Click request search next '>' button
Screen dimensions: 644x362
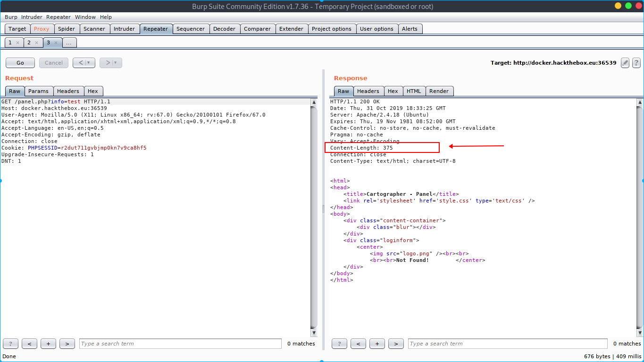(x=67, y=344)
